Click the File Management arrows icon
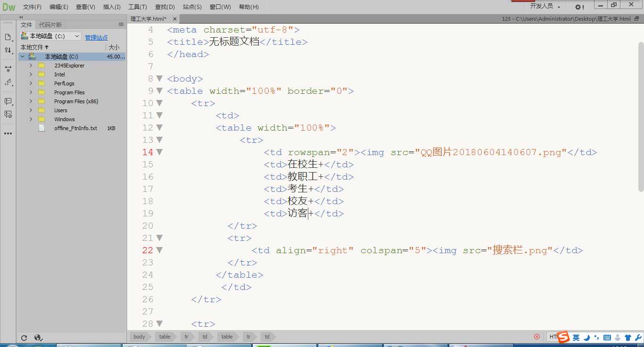Screen dimensions: 644x347 pos(8,50)
